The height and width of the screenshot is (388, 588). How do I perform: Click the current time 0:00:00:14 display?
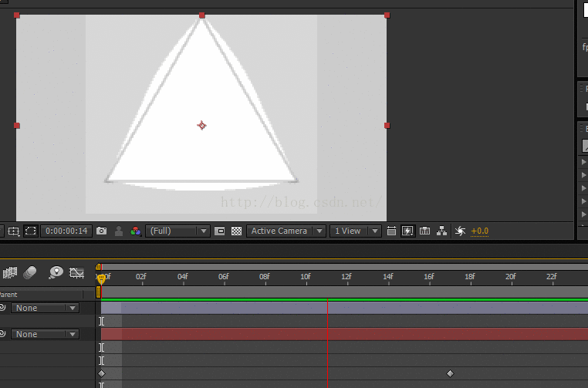point(66,231)
